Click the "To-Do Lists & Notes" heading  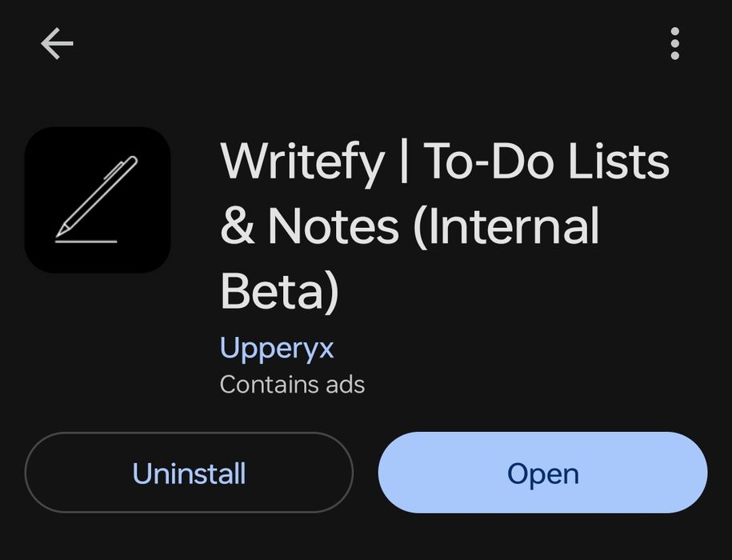(x=444, y=194)
